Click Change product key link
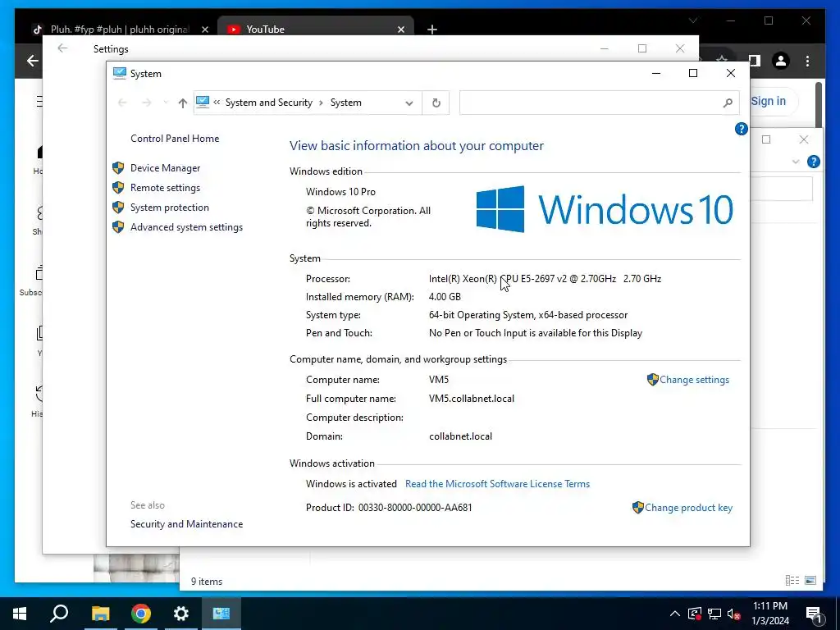This screenshot has height=630, width=840. click(x=688, y=508)
